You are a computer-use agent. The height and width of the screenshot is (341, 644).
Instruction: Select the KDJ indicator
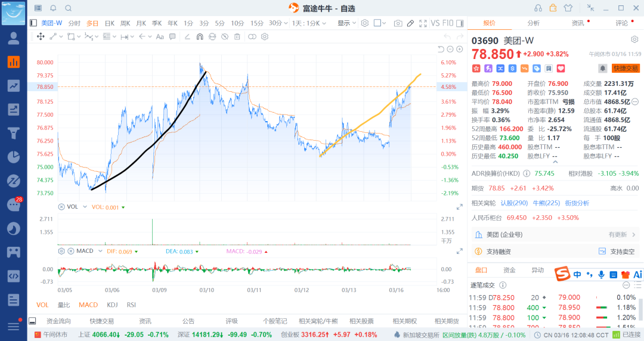tap(112, 305)
